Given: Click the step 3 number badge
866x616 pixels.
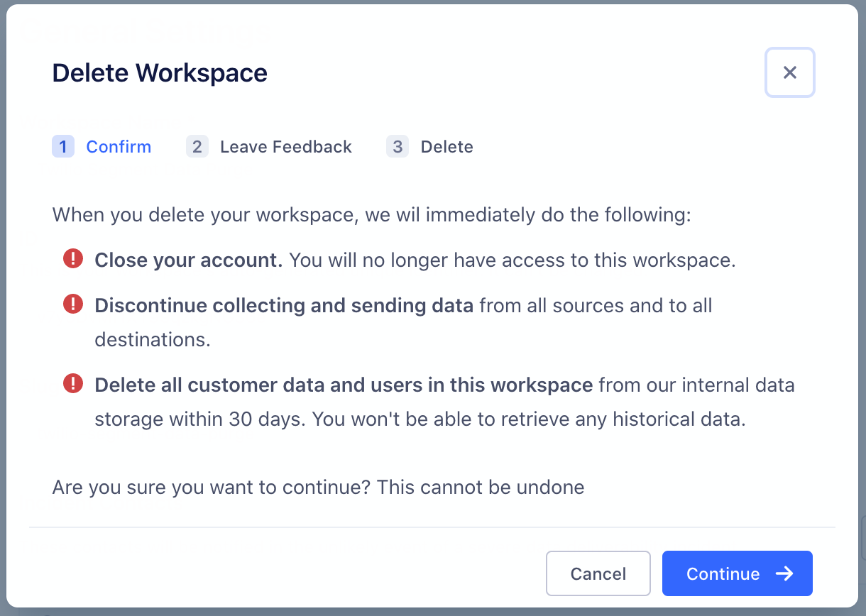Looking at the screenshot, I should (x=397, y=146).
